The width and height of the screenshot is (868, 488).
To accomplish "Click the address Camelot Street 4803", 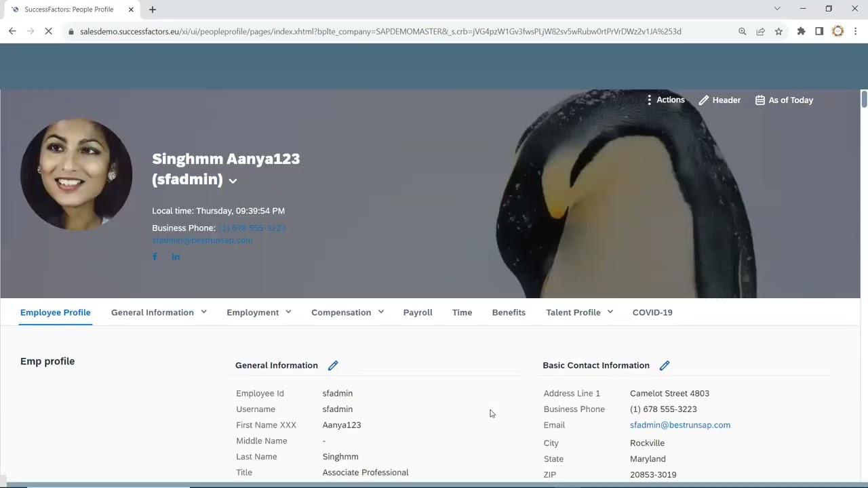I will pos(670,393).
